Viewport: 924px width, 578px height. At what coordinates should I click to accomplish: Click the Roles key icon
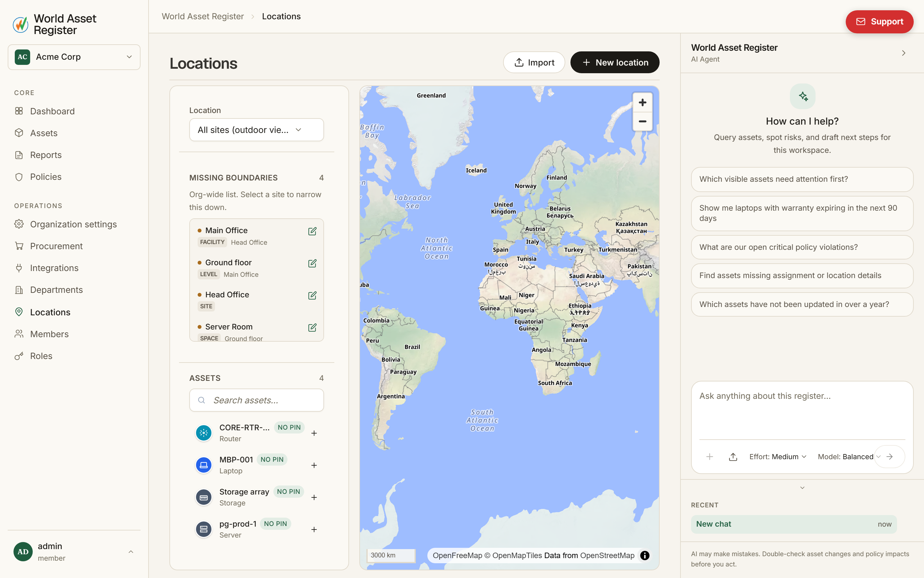19,356
